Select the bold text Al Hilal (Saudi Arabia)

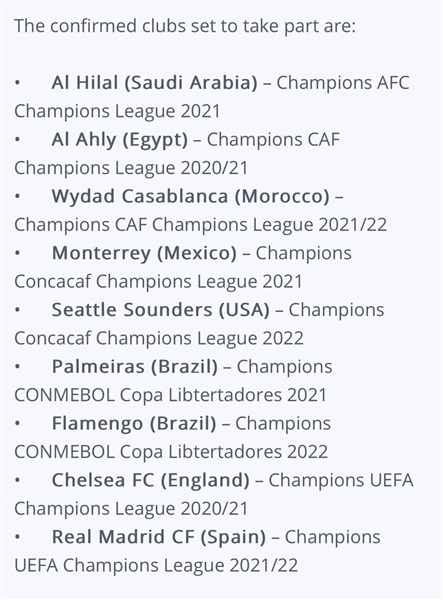[x=155, y=83]
